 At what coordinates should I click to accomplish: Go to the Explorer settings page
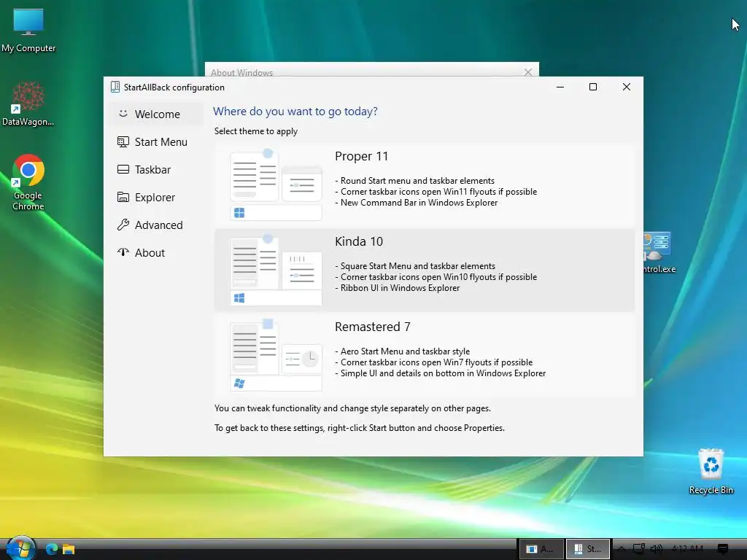click(155, 197)
